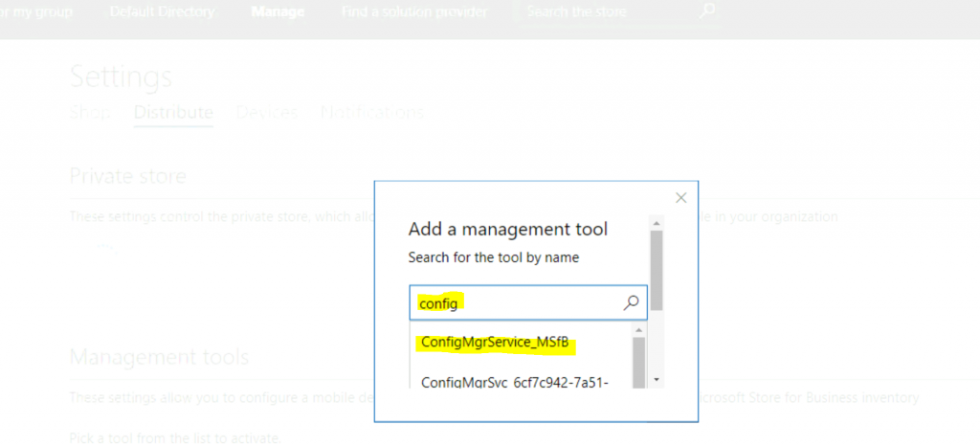Click Find a solution provider link
The image size is (980, 445).
pos(413,12)
